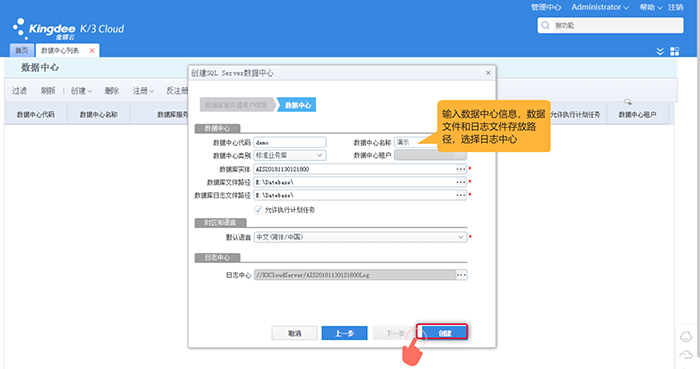This screenshot has width=700, height=369.
Task: Click the 创建 button in dialog
Action: click(x=442, y=332)
